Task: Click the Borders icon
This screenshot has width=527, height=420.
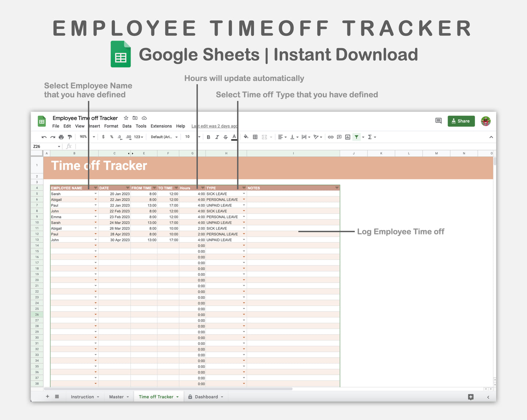Action: pos(255,137)
